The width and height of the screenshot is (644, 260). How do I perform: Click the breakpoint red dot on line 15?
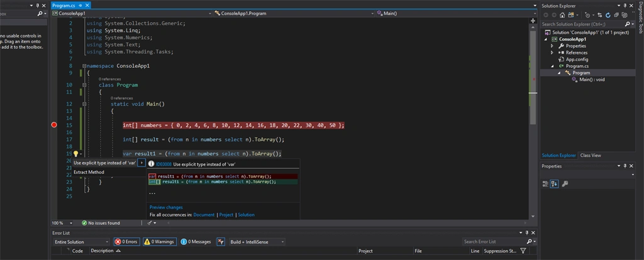point(54,125)
